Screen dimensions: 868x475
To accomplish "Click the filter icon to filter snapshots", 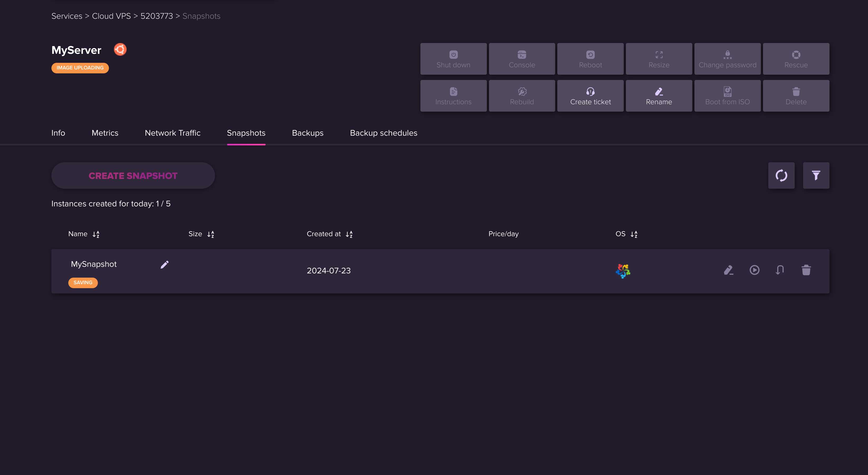I will (816, 175).
